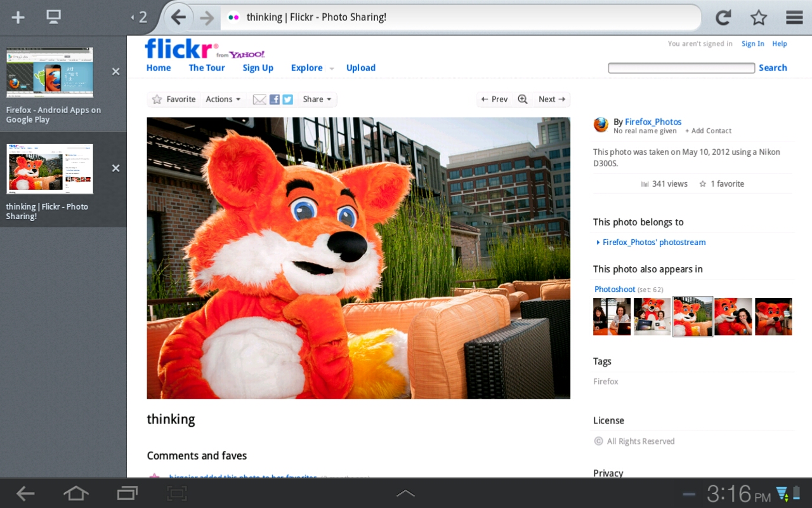Bookmark this page with the star icon
Viewport: 812px width, 508px height.
(x=759, y=17)
